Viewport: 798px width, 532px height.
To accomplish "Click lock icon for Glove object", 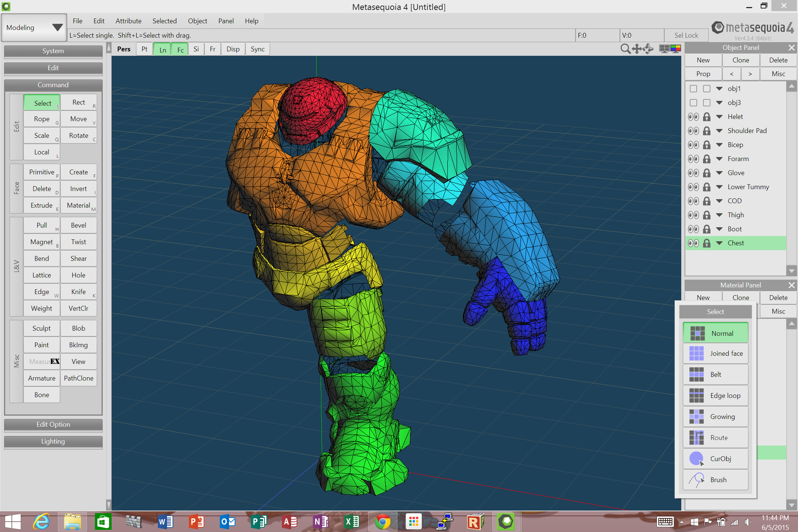I will click(x=707, y=173).
